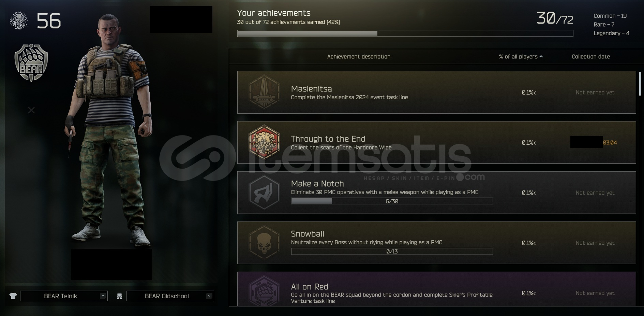Click the t-shirt upper clothing icon

[x=13, y=296]
